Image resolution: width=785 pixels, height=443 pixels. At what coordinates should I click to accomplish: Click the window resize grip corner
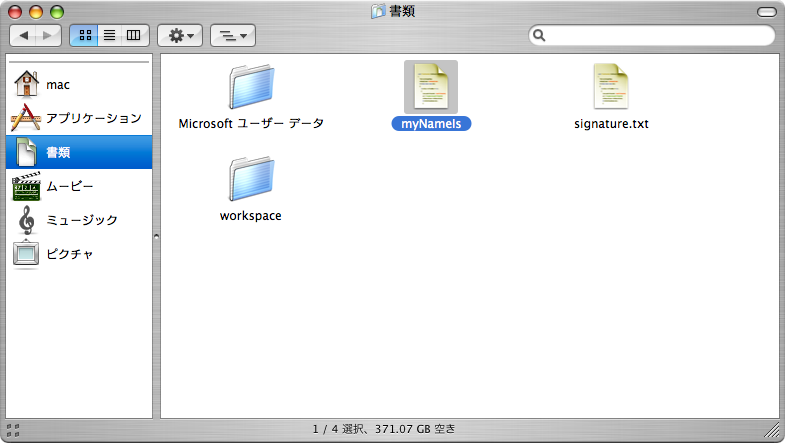click(772, 430)
